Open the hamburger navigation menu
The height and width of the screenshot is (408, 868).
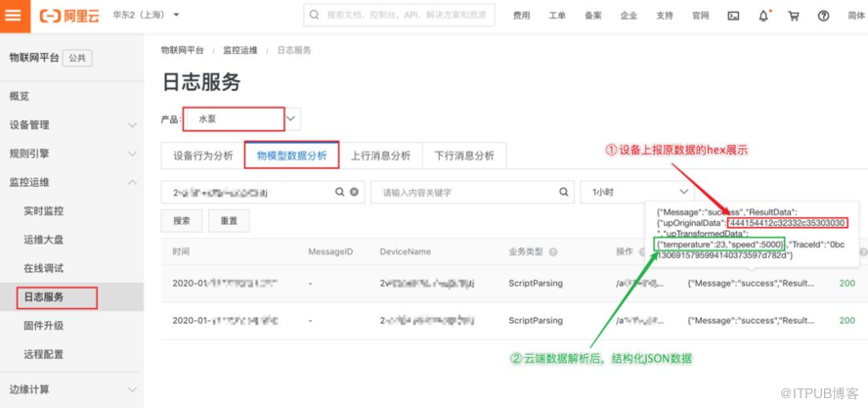point(15,16)
